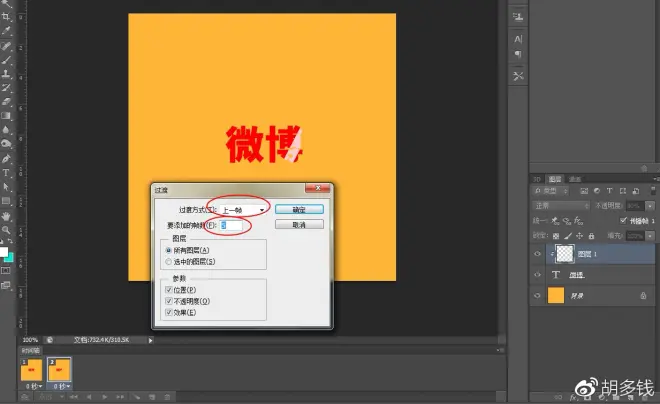Screen dimensions: 660x404
Task: Unify layer visibility icon
Action: 567,221
